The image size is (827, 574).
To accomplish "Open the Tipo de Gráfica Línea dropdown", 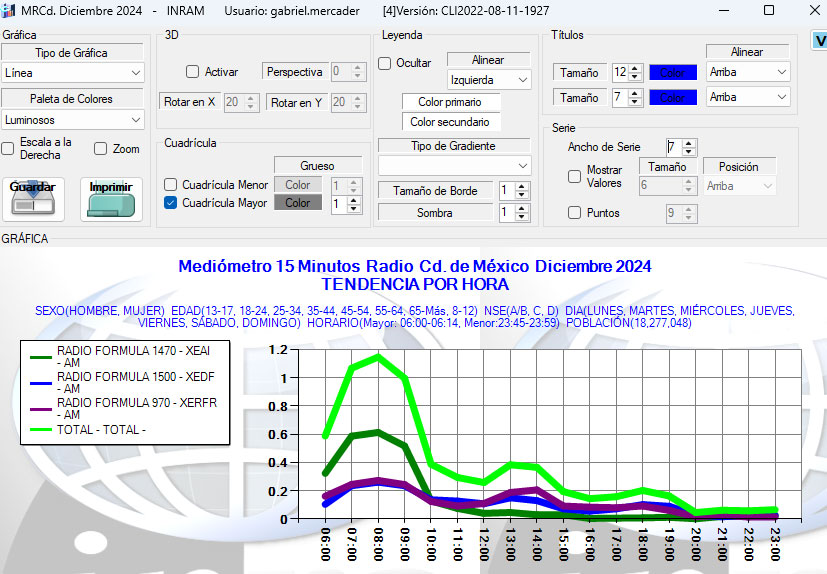I will (73, 73).
